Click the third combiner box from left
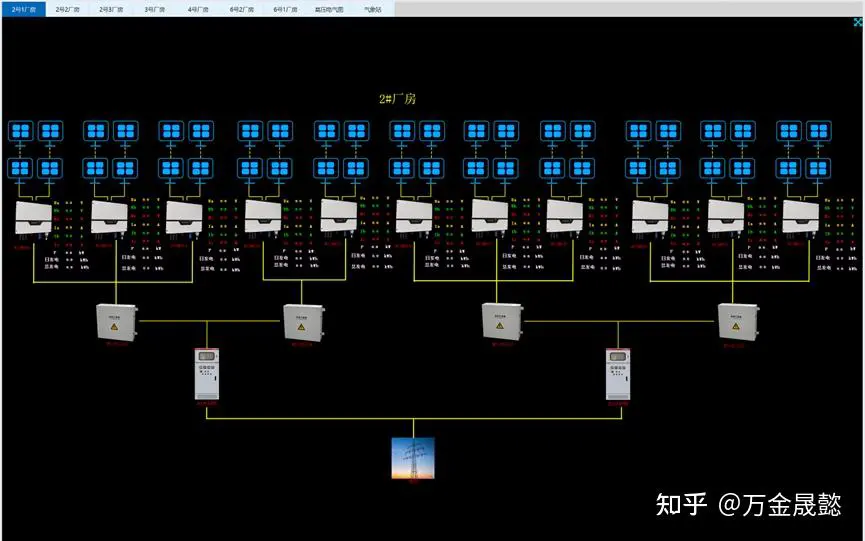Screen dimensions: 865x541 point(502,321)
